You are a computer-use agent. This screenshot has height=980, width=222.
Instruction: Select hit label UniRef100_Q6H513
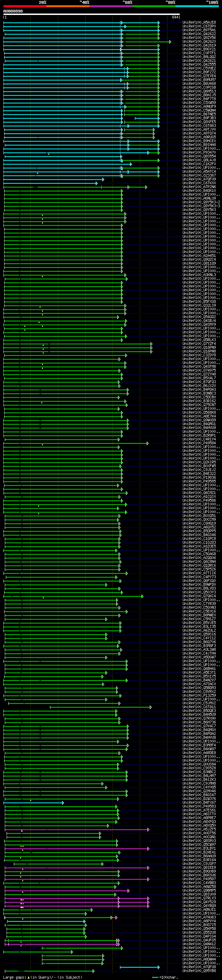click(199, 91)
